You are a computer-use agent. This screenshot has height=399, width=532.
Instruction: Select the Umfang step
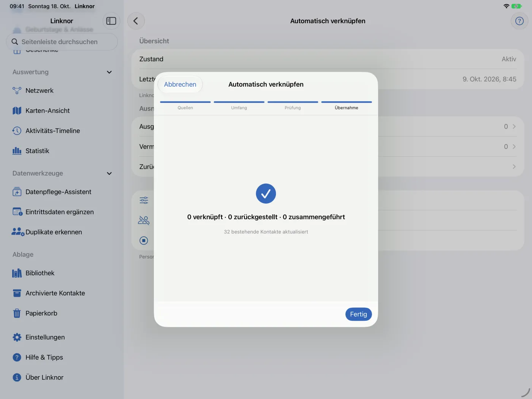(239, 106)
